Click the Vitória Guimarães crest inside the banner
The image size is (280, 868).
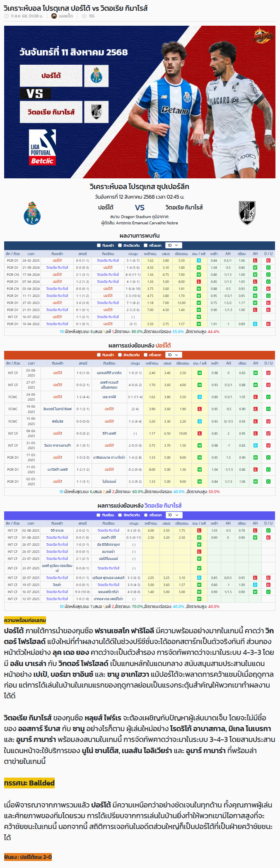[x=96, y=112]
